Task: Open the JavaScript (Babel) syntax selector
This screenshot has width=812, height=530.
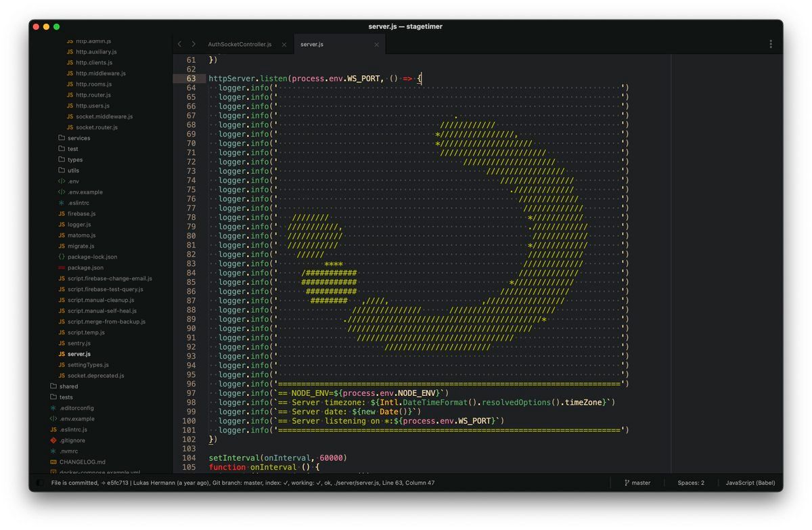Action: click(750, 483)
